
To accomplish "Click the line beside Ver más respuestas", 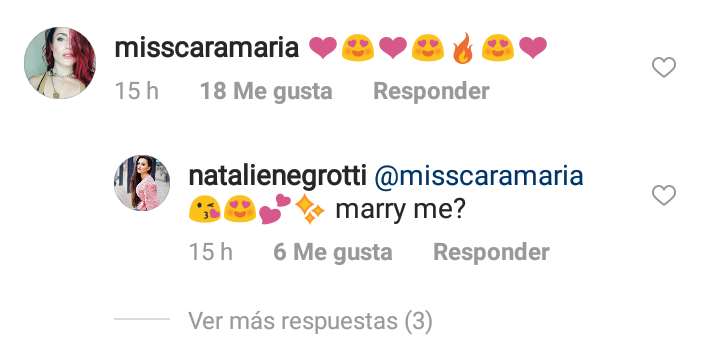I will point(142,319).
